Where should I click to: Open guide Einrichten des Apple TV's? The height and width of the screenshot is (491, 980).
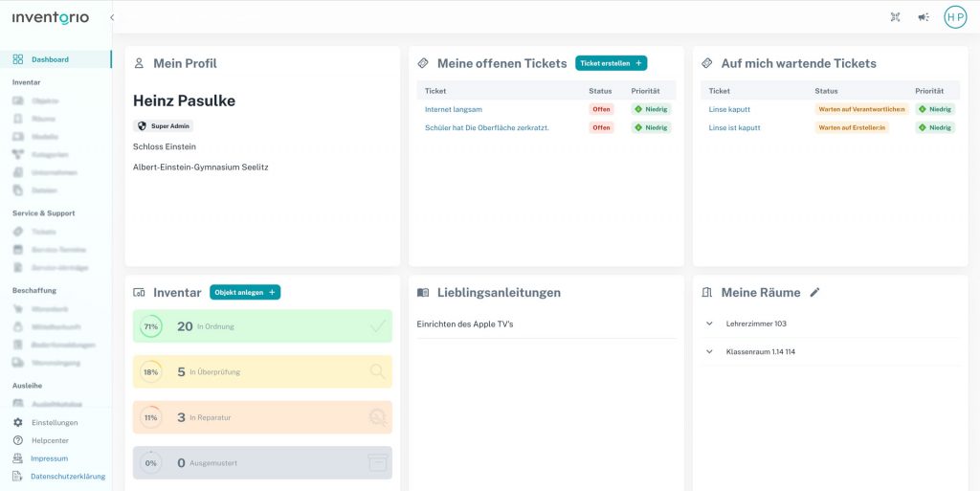tap(465, 324)
